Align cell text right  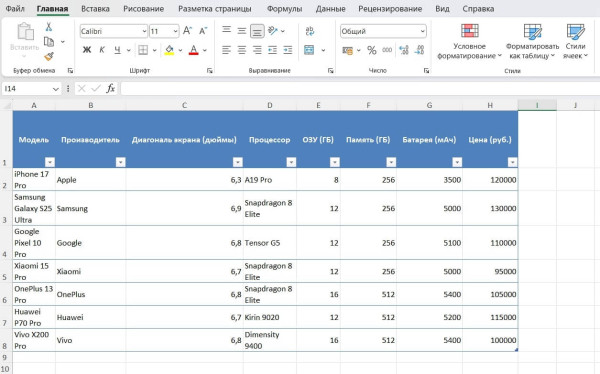tap(257, 50)
